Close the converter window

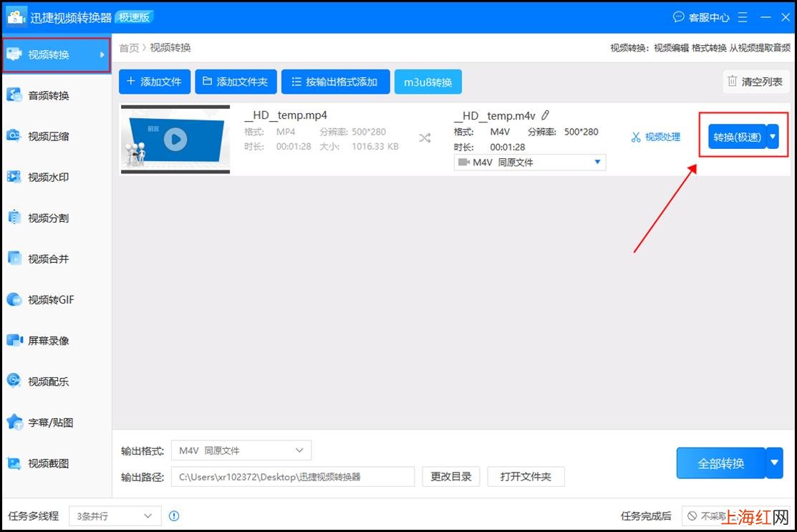tap(786, 17)
